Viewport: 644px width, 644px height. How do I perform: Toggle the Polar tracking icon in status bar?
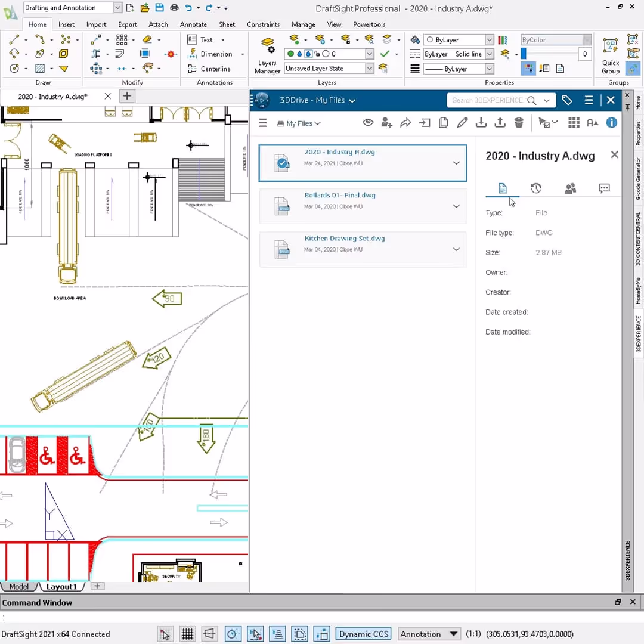coord(233,634)
